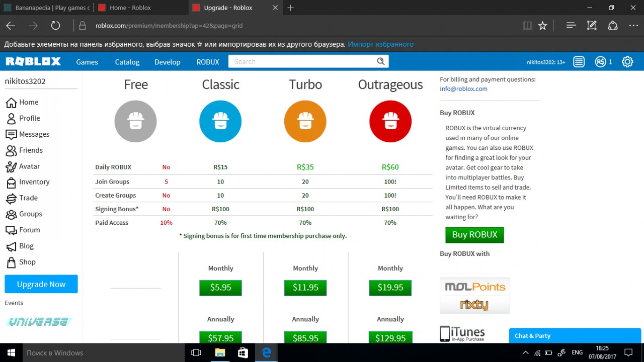
Task: Buy Turbo monthly for $11.95
Action: tap(305, 288)
